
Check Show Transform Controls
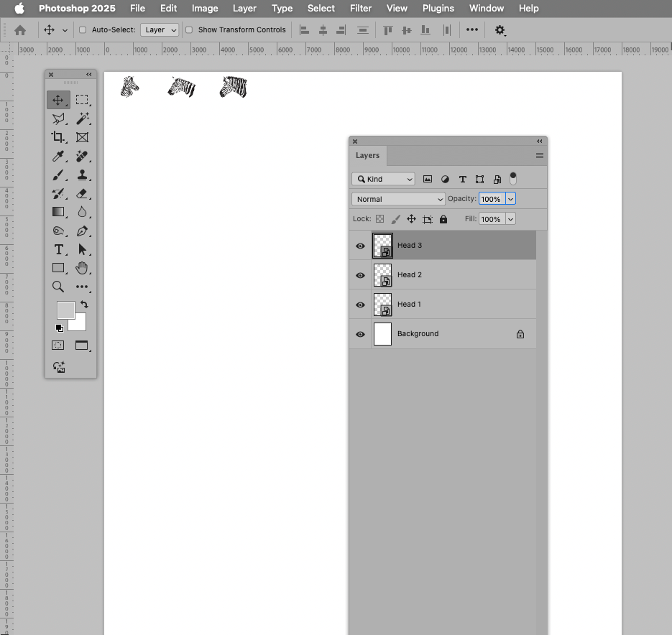[x=189, y=30]
